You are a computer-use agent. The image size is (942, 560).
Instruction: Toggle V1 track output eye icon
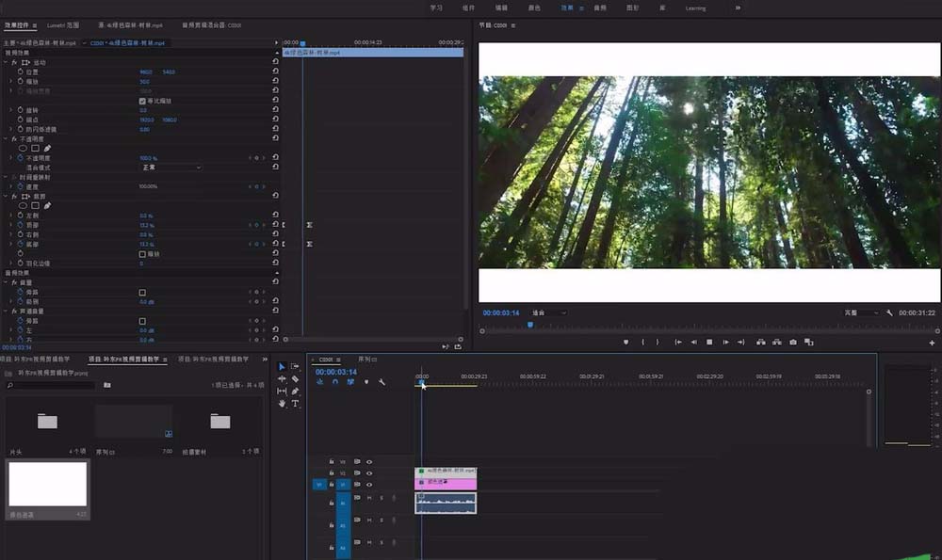pos(369,485)
